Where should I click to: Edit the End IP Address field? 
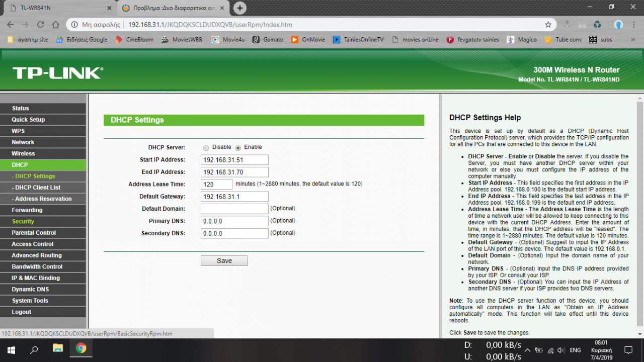pyautogui.click(x=234, y=172)
